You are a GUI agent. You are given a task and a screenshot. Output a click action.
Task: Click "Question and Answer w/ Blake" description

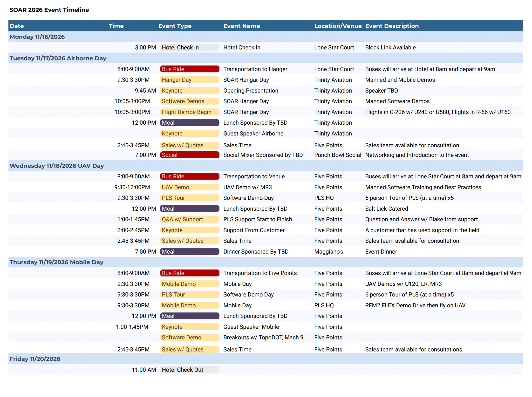pos(421,219)
